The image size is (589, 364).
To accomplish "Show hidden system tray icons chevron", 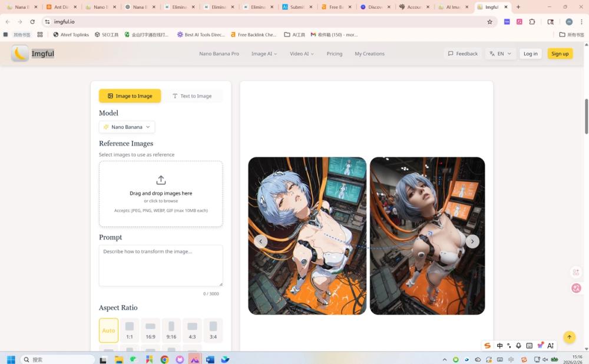I will 445,359.
